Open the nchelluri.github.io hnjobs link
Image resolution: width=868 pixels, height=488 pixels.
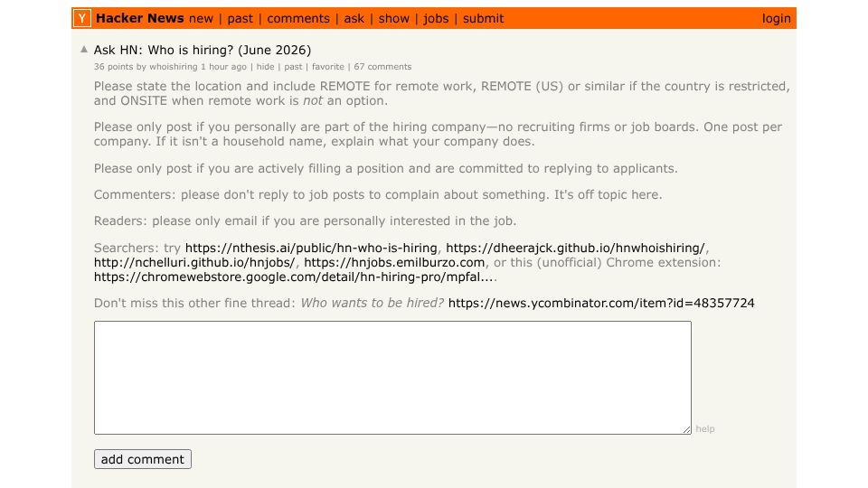point(194,262)
